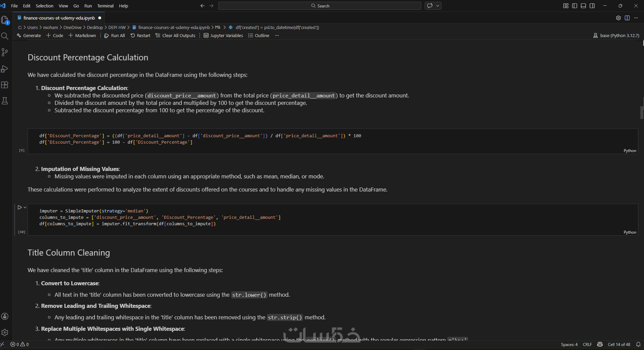
Task: Click the notebook vertical scrollbar thumb
Action: point(642,113)
